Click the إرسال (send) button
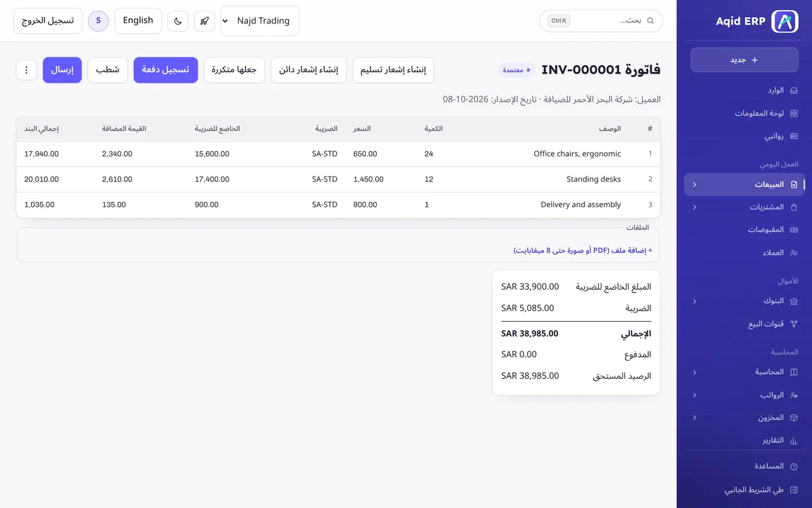The width and height of the screenshot is (812, 508). pyautogui.click(x=62, y=70)
